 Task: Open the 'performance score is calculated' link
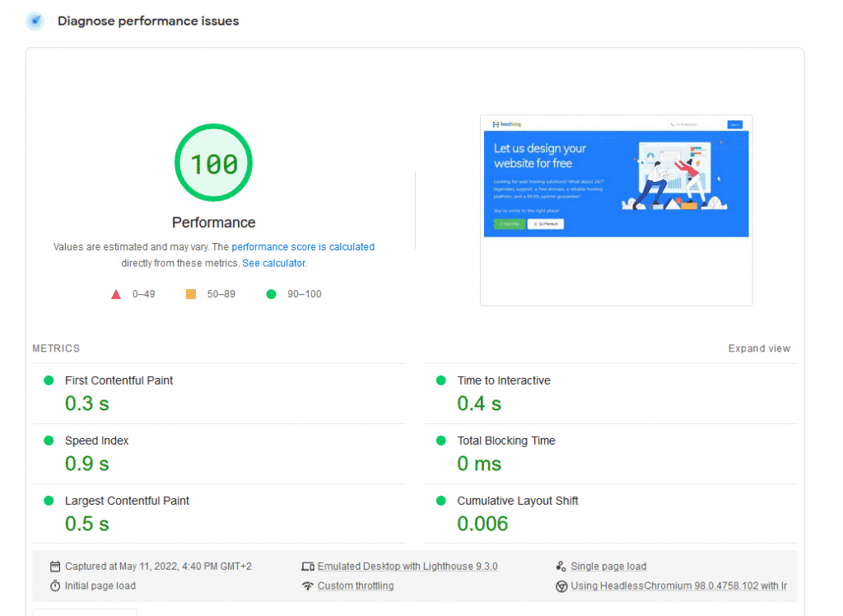tap(303, 247)
